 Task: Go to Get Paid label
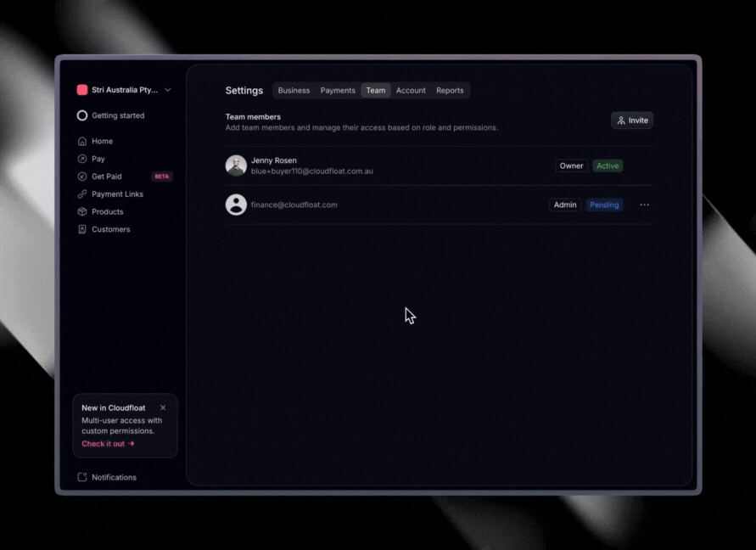point(107,177)
